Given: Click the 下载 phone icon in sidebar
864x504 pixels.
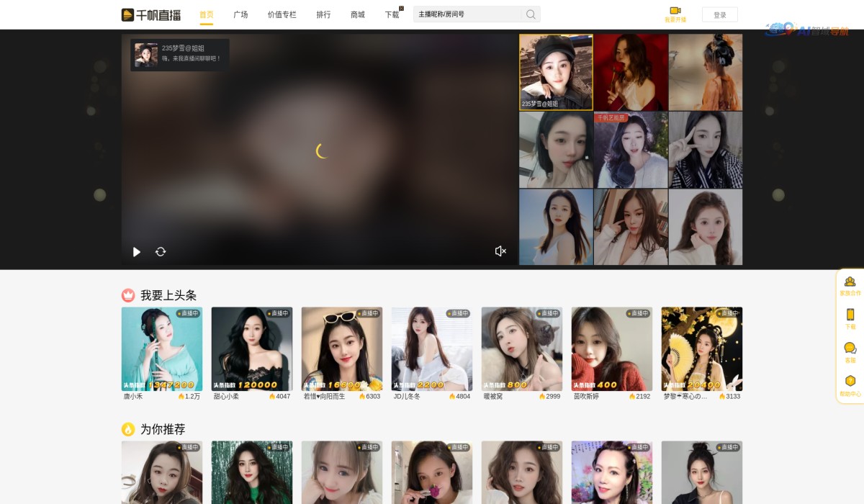Looking at the screenshot, I should [850, 315].
